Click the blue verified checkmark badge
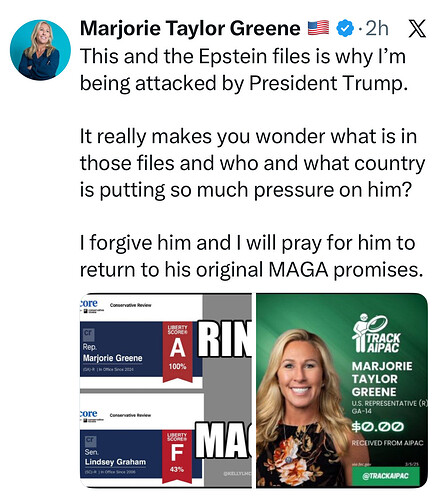The height and width of the screenshot is (500, 438). pos(345,28)
